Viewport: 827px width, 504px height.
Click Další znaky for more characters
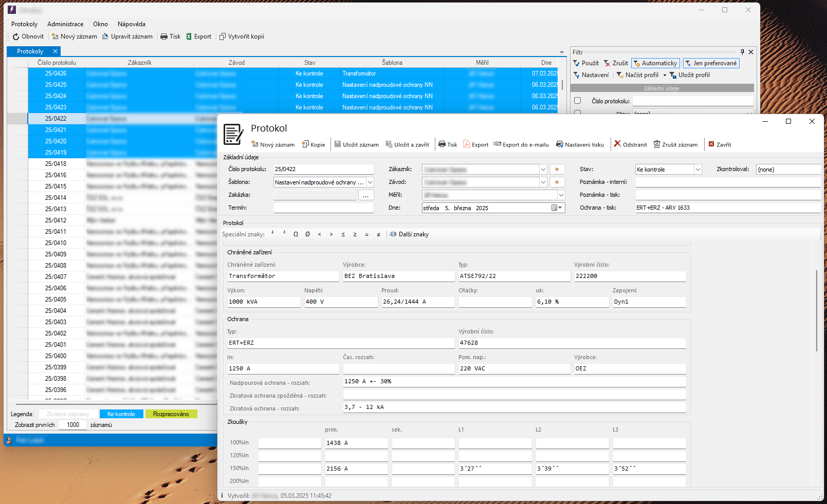[409, 234]
